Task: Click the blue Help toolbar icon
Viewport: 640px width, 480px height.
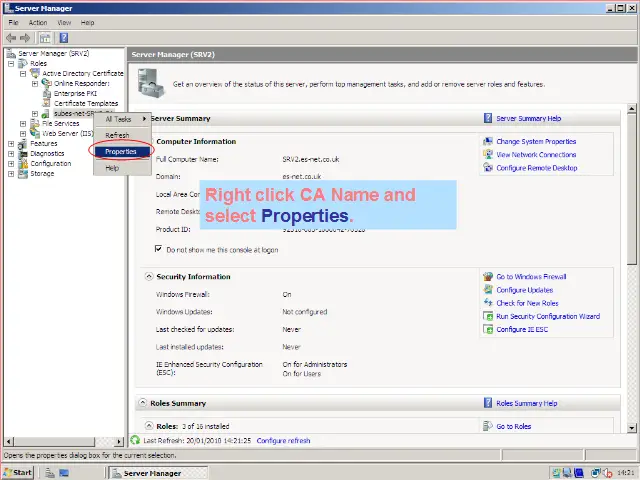Action: [x=64, y=38]
